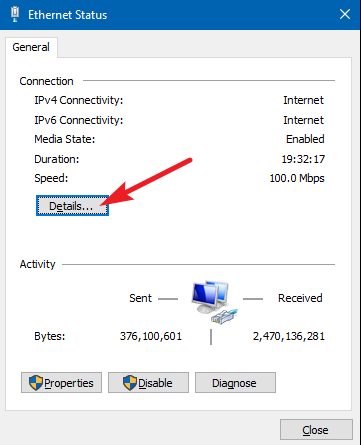Image resolution: width=361 pixels, height=445 pixels.
Task: Click the Disable button
Action: tap(148, 383)
